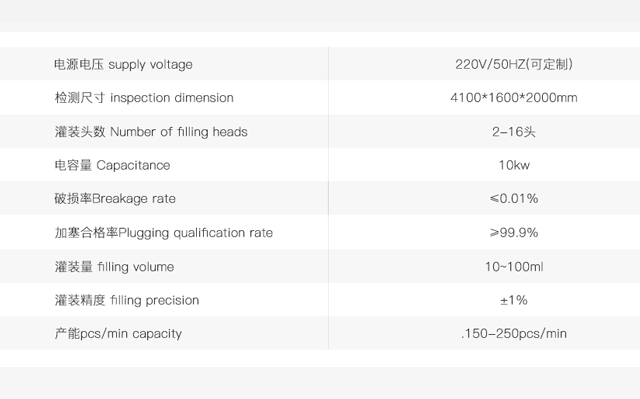Select the 220V/50HZ value cell
The height and width of the screenshot is (399, 640).
click(x=514, y=64)
